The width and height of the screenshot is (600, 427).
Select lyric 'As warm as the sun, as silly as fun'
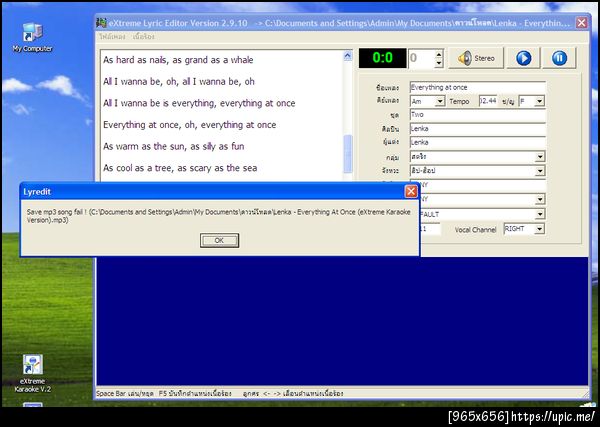point(173,146)
